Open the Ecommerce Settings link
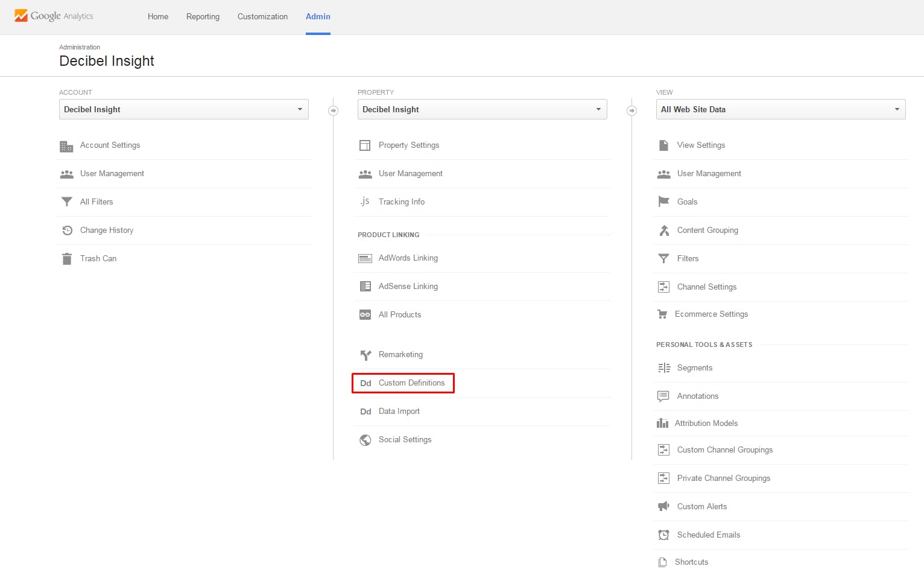 tap(711, 314)
